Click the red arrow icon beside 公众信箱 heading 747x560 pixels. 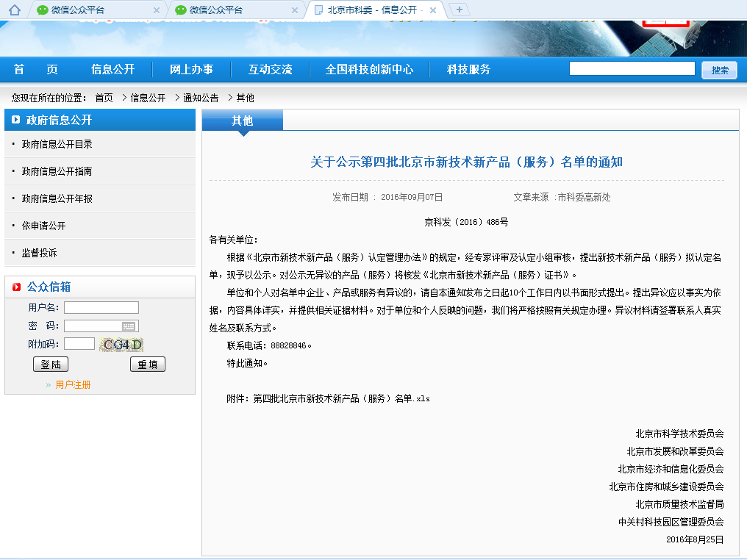[x=16, y=287]
